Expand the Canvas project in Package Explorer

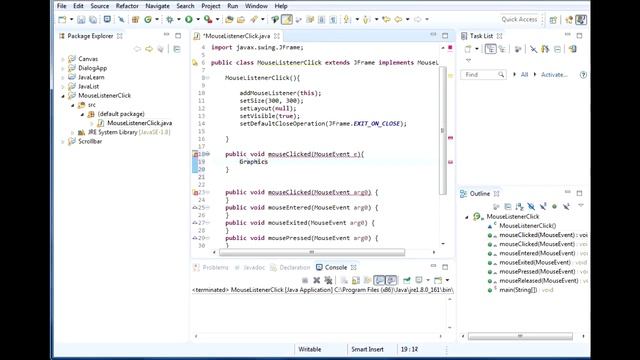tap(63, 59)
